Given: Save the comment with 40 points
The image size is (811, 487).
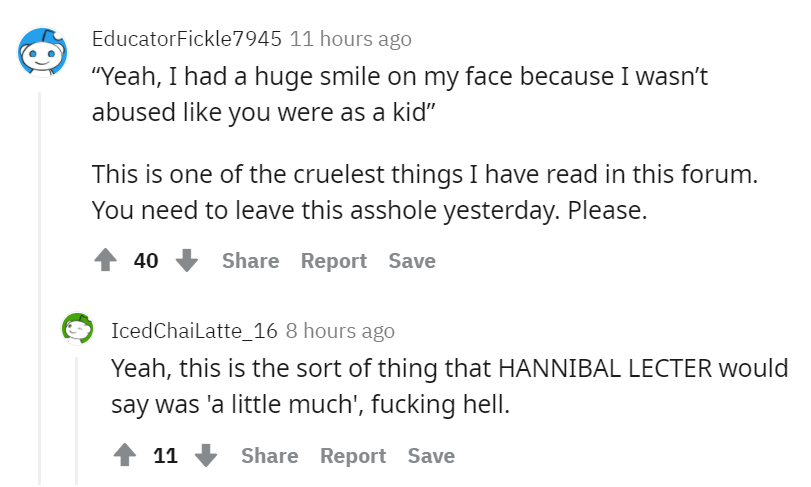Looking at the screenshot, I should (x=412, y=261).
